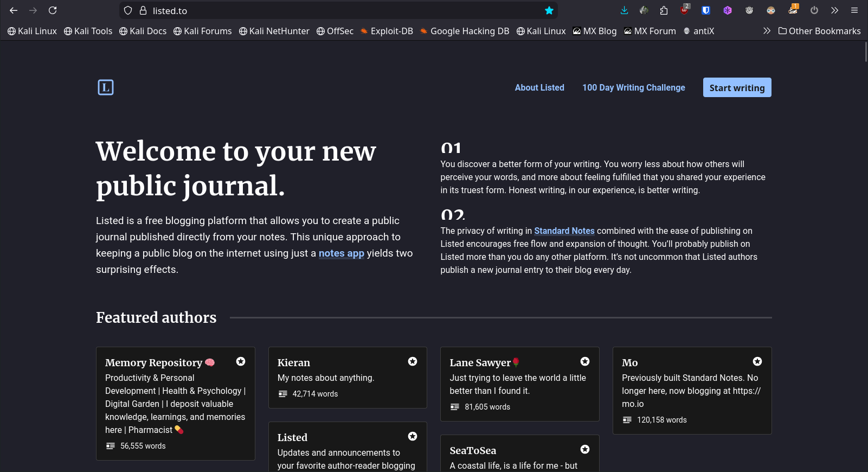This screenshot has height=472, width=868.
Task: Open the Extensions puzzle-piece menu
Action: point(664,10)
